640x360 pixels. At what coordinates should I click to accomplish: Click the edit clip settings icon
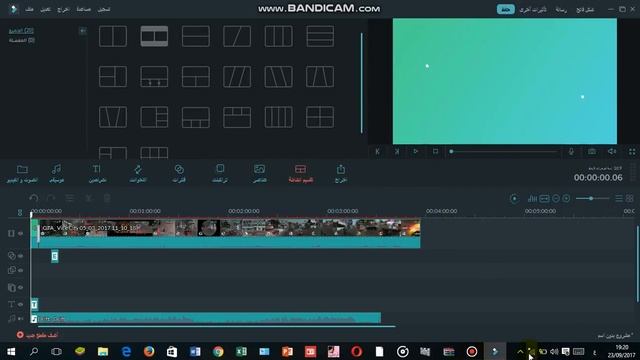[x=70, y=198]
